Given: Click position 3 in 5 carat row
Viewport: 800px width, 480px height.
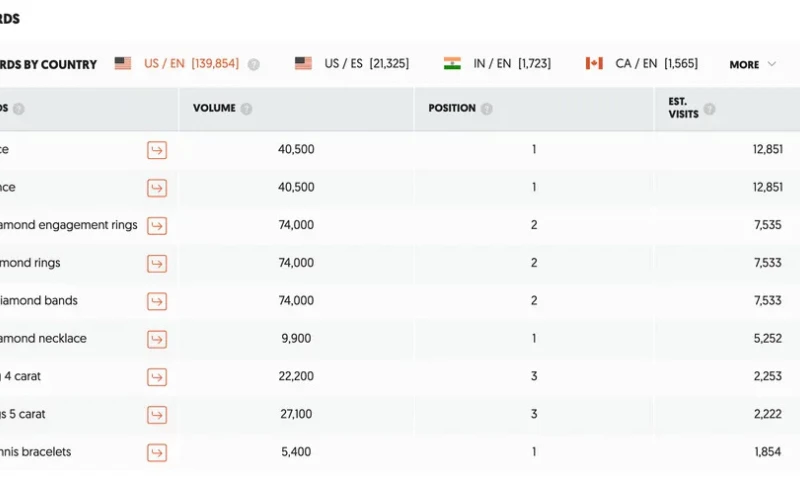Looking at the screenshot, I should [534, 414].
